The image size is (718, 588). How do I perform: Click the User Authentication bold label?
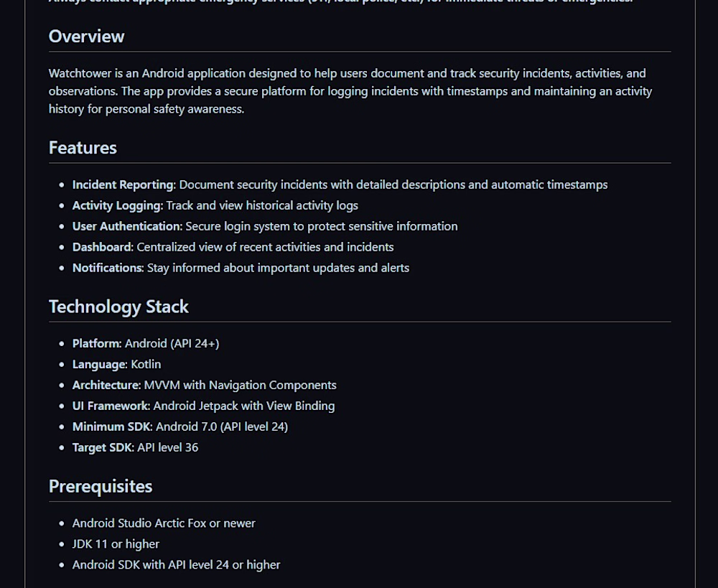127,226
